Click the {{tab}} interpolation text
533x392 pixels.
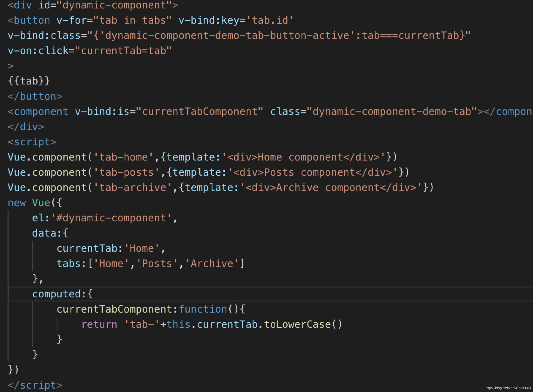click(x=29, y=81)
